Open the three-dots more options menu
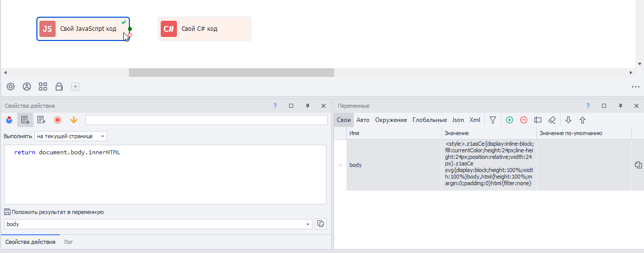This screenshot has width=644, height=254. click(635, 87)
